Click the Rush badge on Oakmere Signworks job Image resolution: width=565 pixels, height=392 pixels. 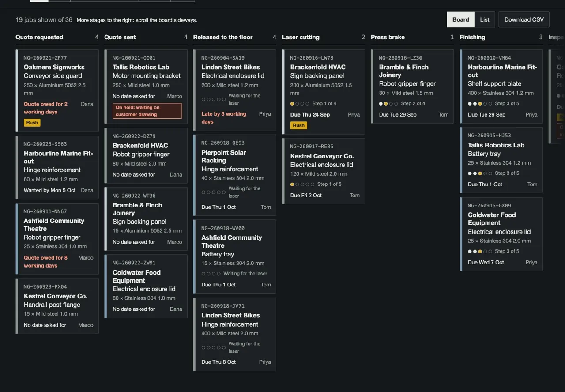(32, 123)
